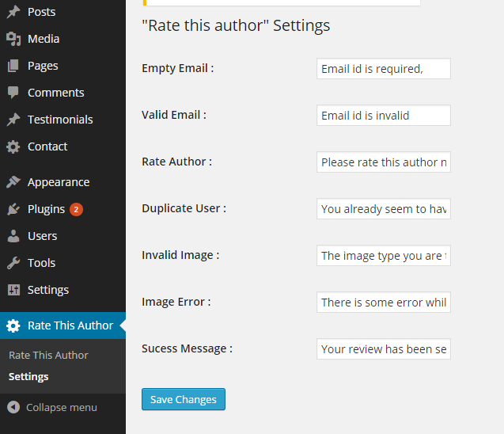Click the Collapse menu arrow icon

(x=13, y=407)
